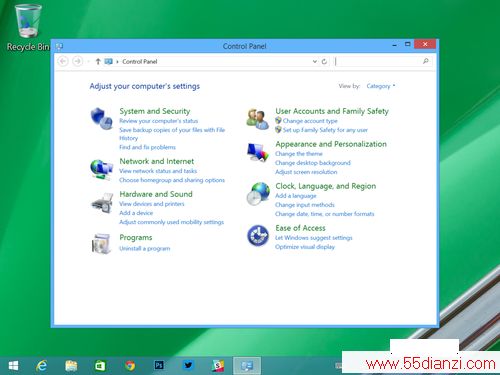Expand the address bar history dropdown
The width and height of the screenshot is (500, 375).
(314, 61)
